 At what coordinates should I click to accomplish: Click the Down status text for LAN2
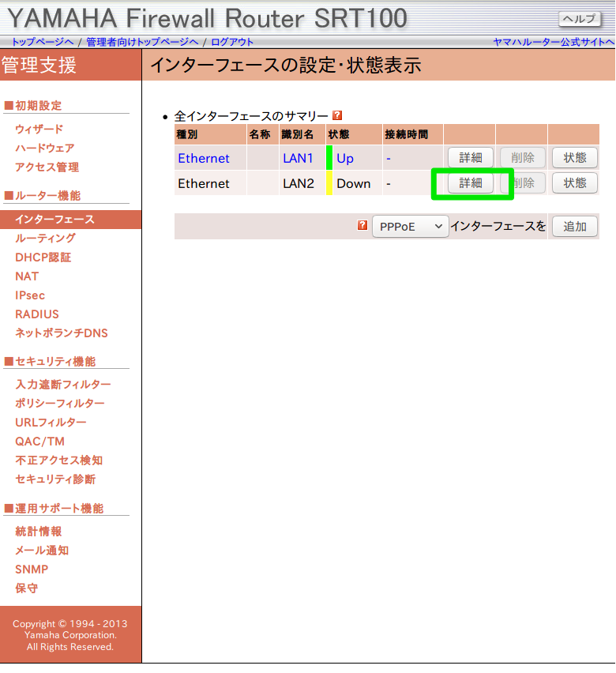[x=353, y=184]
